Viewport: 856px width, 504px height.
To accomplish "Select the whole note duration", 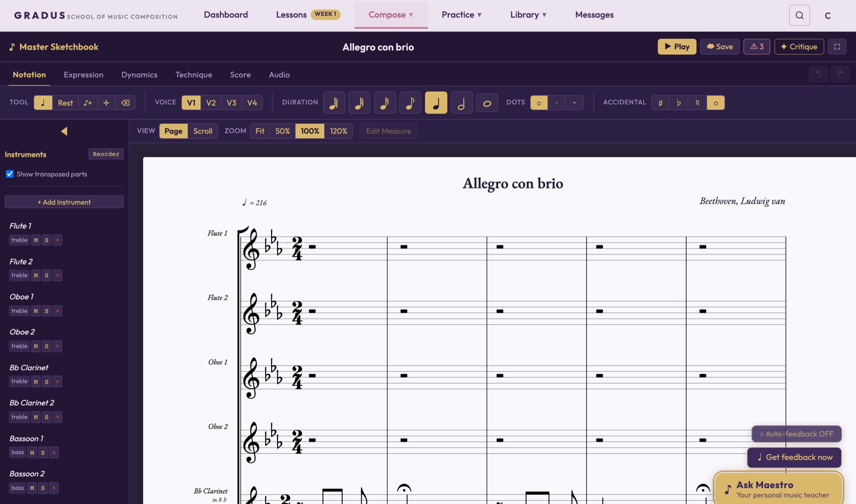I will tap(487, 103).
